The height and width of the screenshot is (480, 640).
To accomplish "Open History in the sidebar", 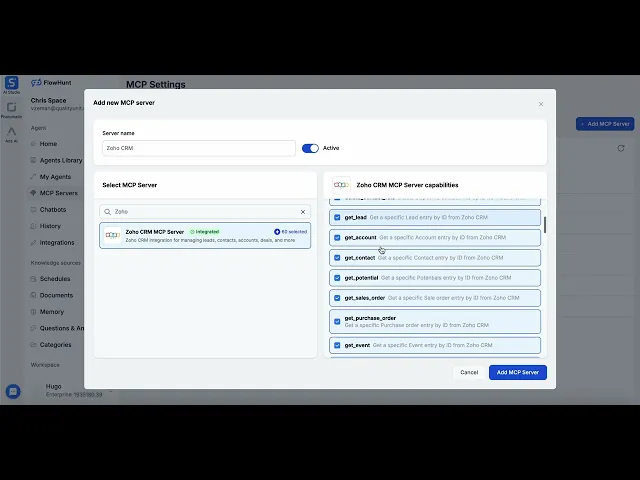I will point(46,226).
